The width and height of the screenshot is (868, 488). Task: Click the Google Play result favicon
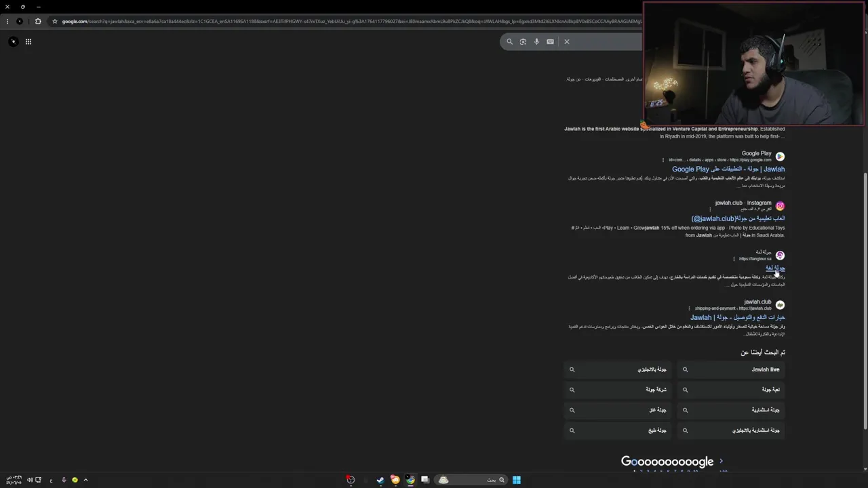coord(780,157)
